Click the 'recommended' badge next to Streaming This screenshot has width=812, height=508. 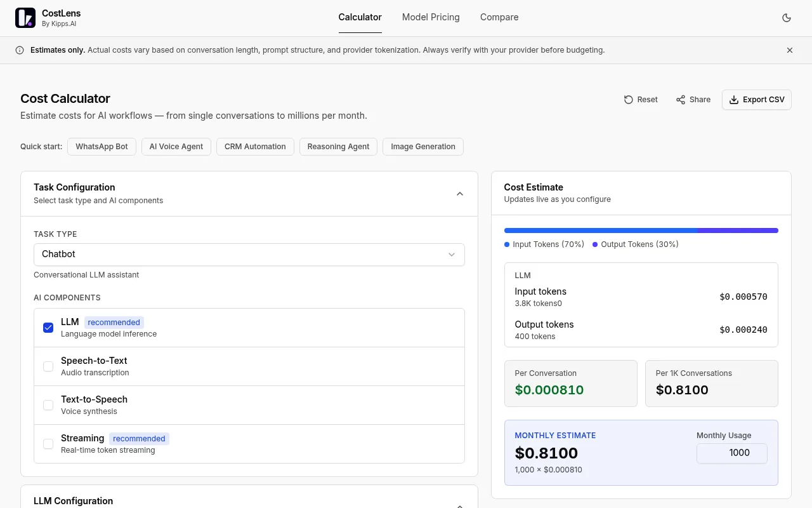[139, 439]
